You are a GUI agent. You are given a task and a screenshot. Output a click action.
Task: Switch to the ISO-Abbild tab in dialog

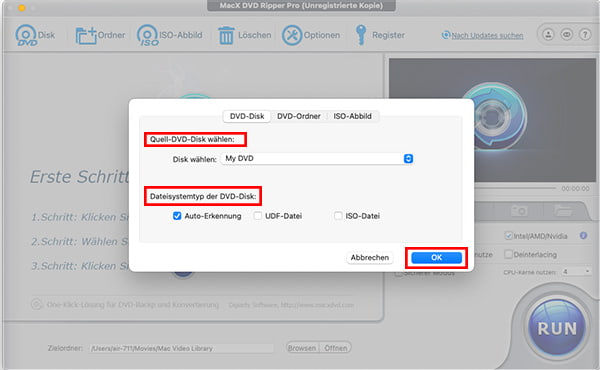click(352, 116)
